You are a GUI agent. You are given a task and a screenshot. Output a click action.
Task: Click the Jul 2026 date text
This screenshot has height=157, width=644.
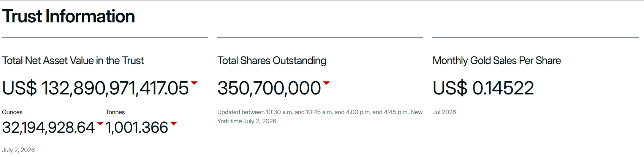click(x=444, y=112)
